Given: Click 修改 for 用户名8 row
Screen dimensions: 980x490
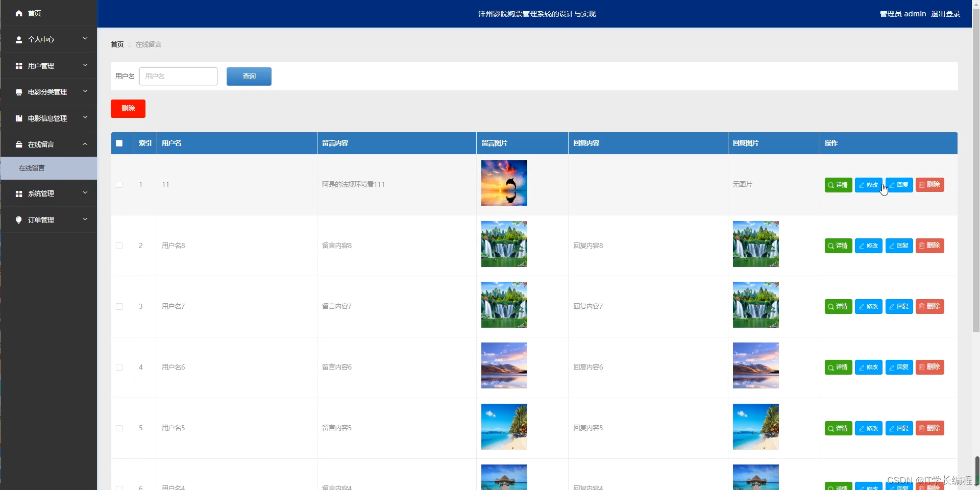Looking at the screenshot, I should point(868,246).
